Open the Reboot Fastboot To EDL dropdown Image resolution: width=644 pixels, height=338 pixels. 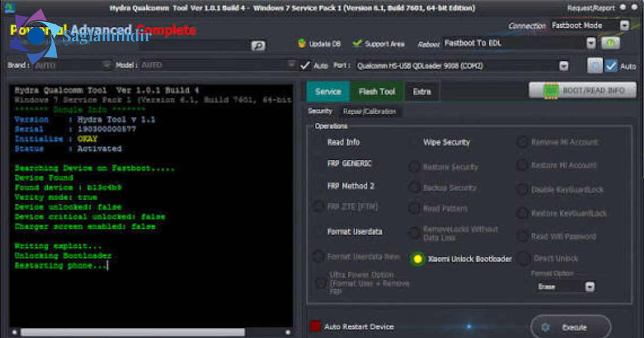(591, 43)
